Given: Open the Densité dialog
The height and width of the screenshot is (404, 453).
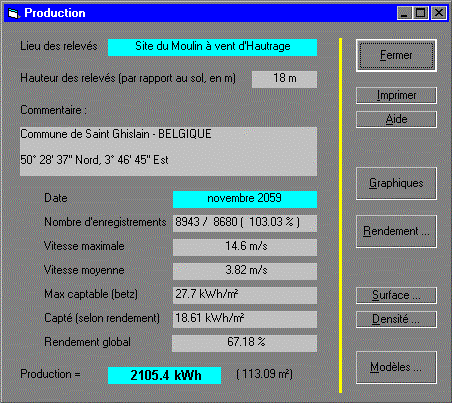Looking at the screenshot, I should 396,320.
